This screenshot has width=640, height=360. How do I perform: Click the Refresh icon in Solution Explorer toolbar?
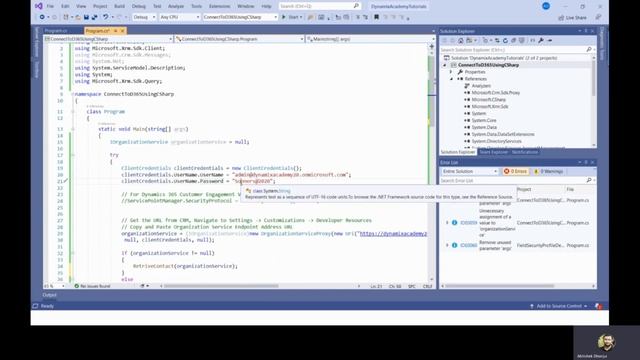(x=505, y=40)
